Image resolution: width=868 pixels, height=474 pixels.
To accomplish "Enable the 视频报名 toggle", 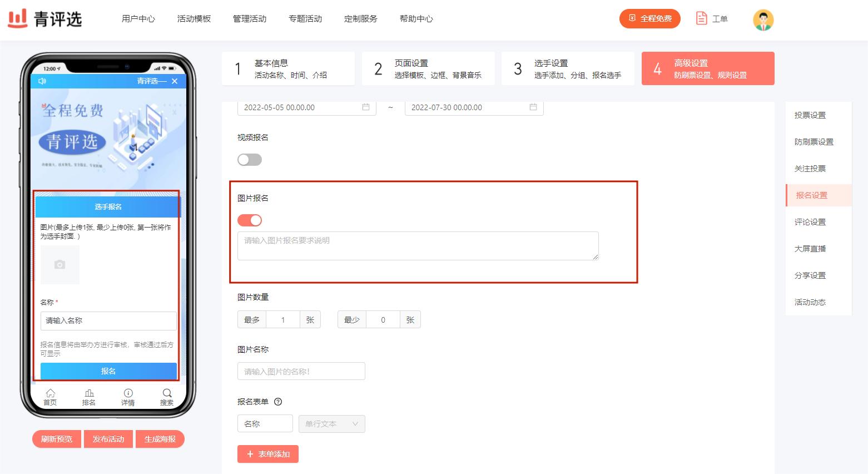I will [x=249, y=160].
